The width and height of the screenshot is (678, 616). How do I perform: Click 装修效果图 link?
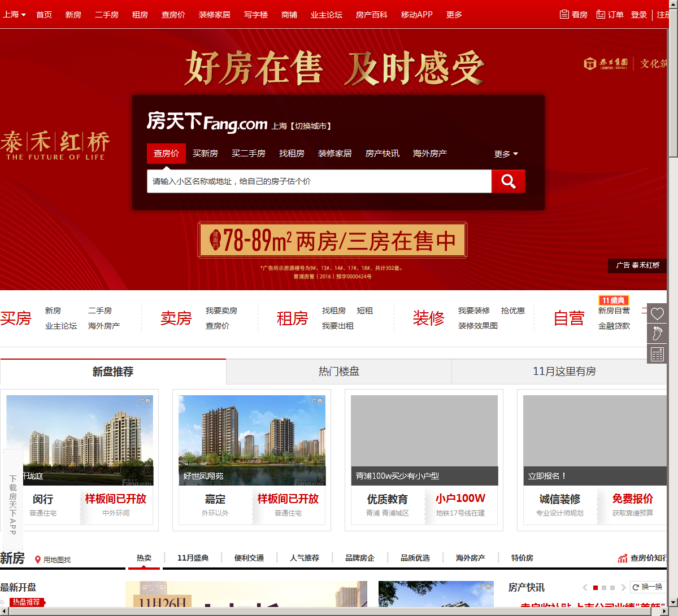478,326
